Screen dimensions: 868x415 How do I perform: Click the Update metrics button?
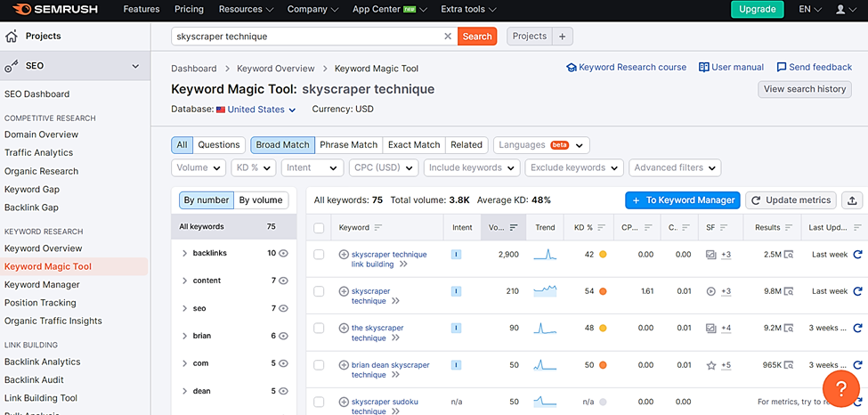coord(791,200)
